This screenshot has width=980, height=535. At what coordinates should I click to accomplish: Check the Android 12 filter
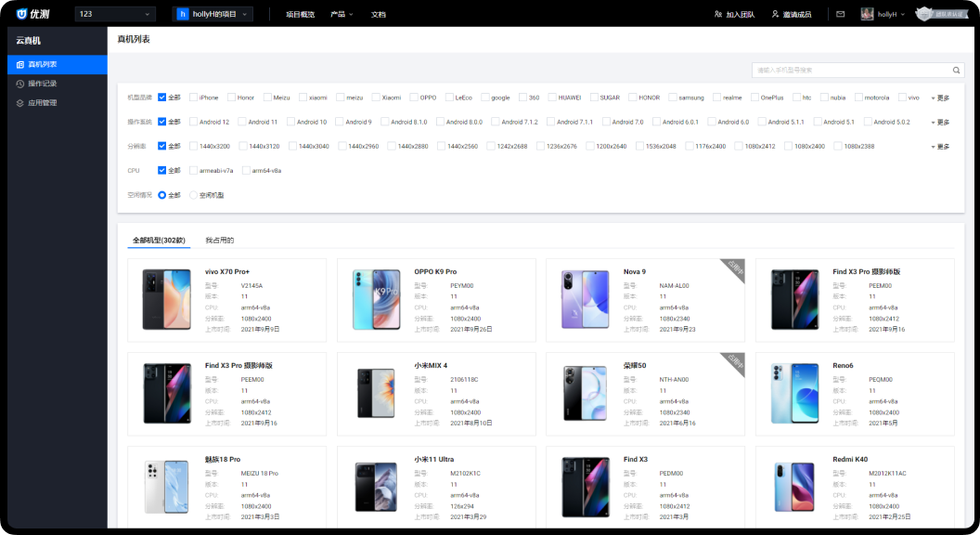click(x=193, y=122)
